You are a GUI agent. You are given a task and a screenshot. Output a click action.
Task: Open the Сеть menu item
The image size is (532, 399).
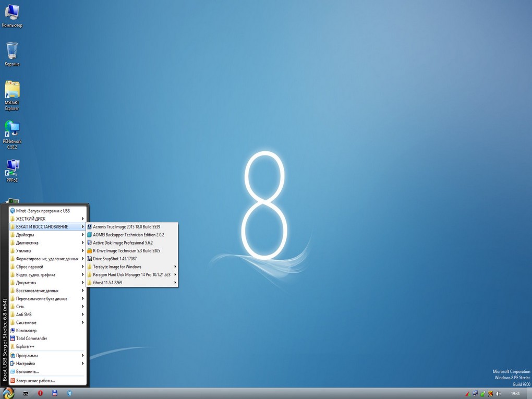(x=47, y=306)
